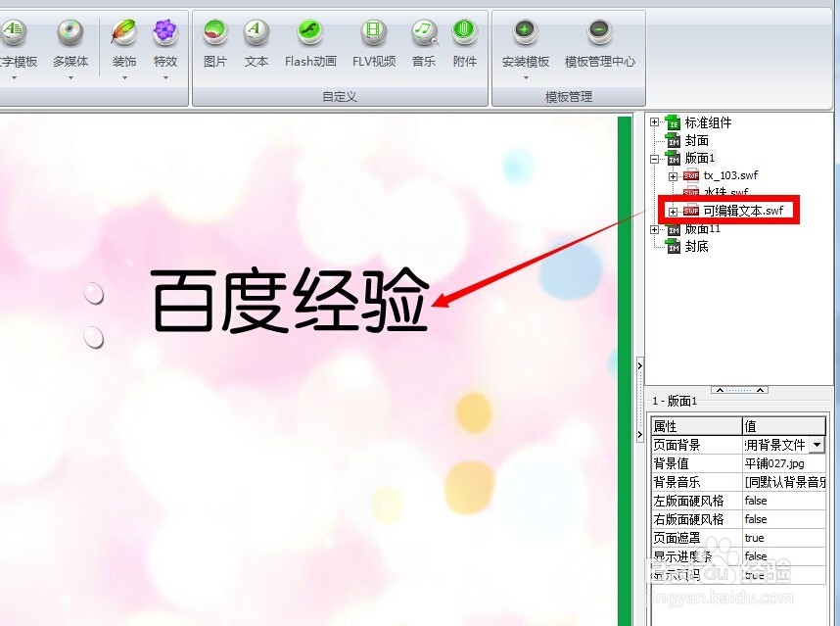Add music with the 音乐 icon
Screen dimensions: 840x626
424,32
